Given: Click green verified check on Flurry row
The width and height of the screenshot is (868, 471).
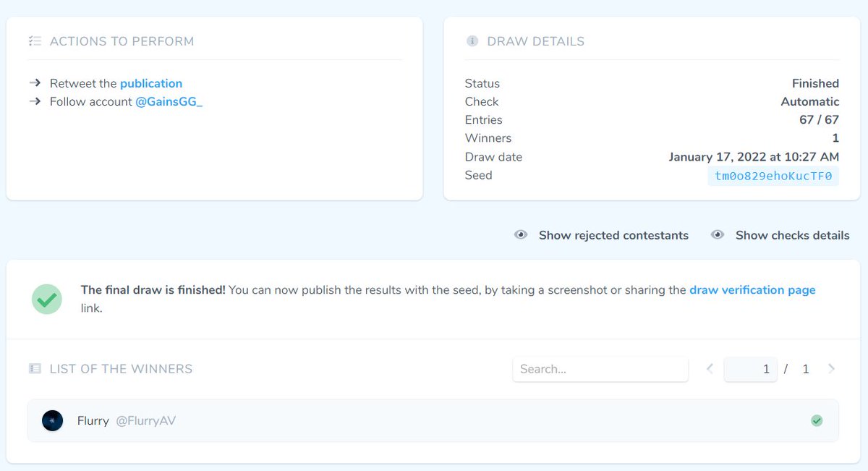Looking at the screenshot, I should click(817, 420).
